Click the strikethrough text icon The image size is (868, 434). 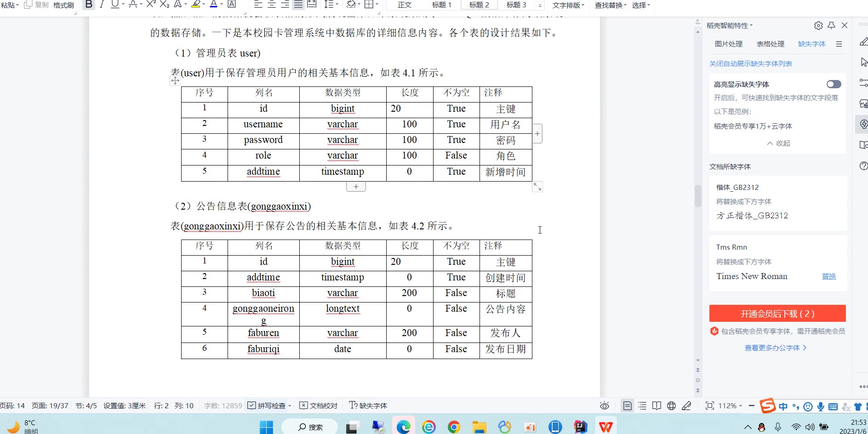point(132,5)
